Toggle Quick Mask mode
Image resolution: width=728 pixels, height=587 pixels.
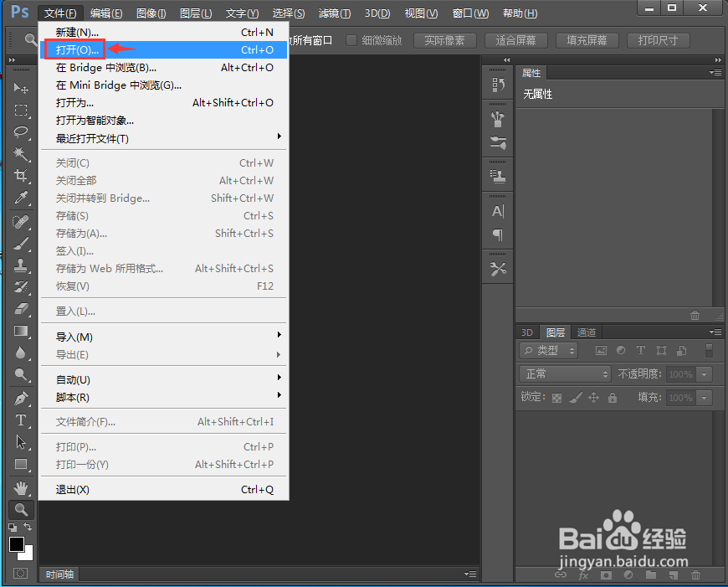coord(20,573)
